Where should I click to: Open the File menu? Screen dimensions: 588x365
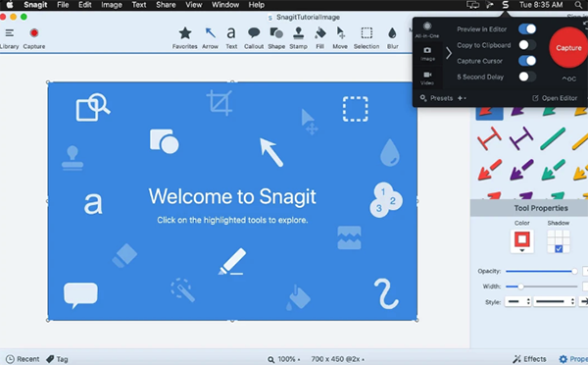click(63, 5)
